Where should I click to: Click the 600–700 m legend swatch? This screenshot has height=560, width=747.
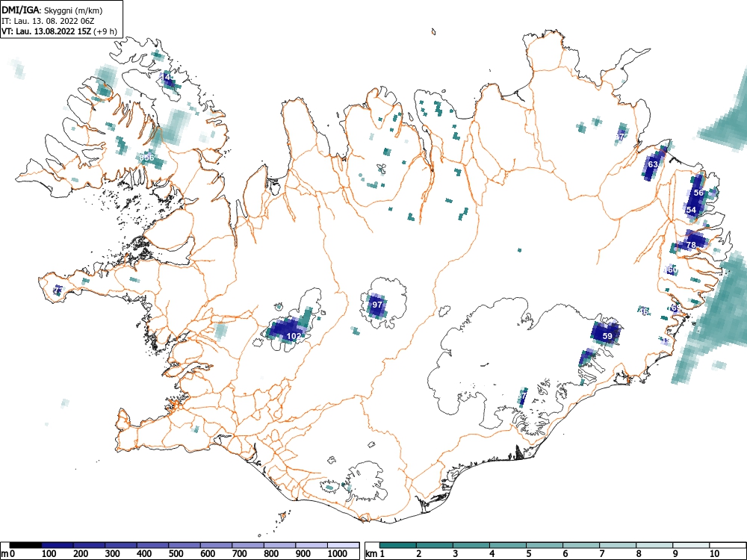pyautogui.click(x=217, y=545)
